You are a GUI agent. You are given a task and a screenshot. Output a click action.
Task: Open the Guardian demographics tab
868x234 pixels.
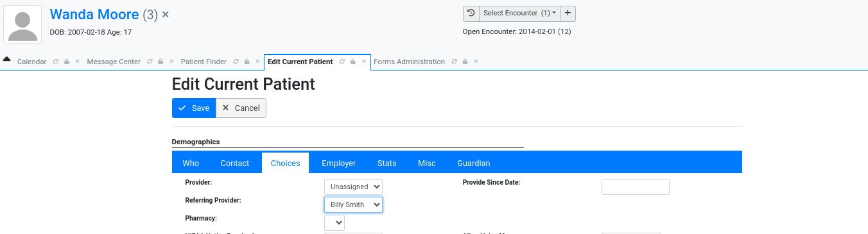coord(474,163)
